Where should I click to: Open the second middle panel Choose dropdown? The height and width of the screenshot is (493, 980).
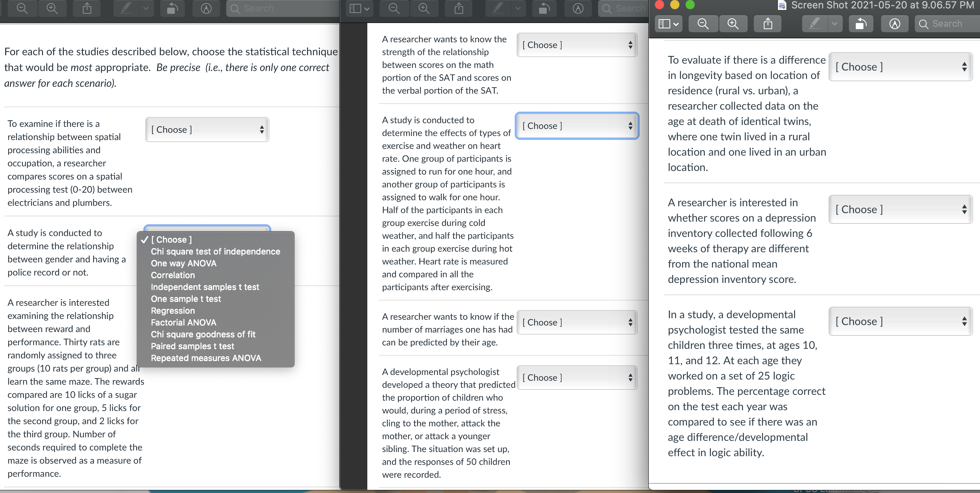(575, 125)
